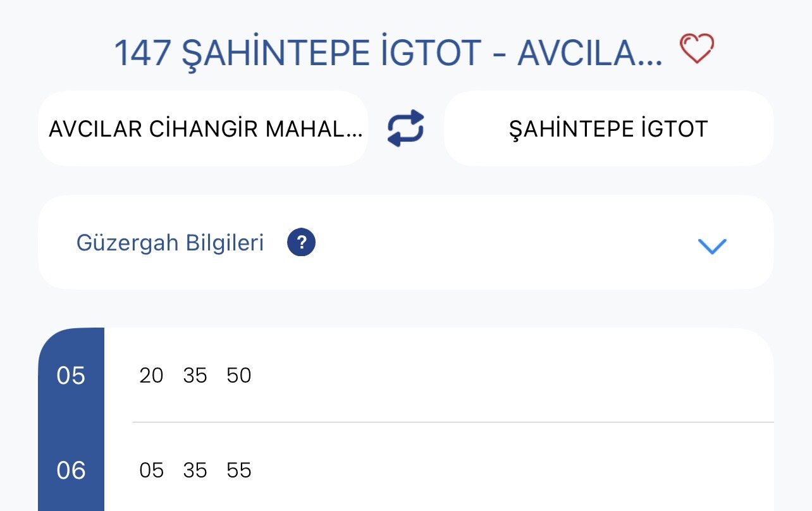Select the ŞAHİNTEPE İGTOT direction button
The width and height of the screenshot is (812, 511).
coord(608,129)
